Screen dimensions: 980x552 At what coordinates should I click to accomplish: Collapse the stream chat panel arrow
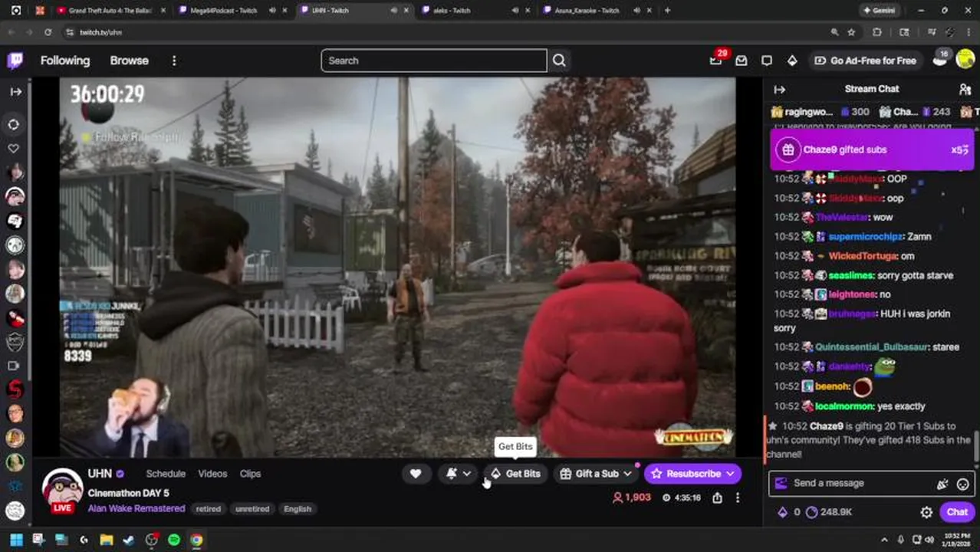(x=780, y=89)
